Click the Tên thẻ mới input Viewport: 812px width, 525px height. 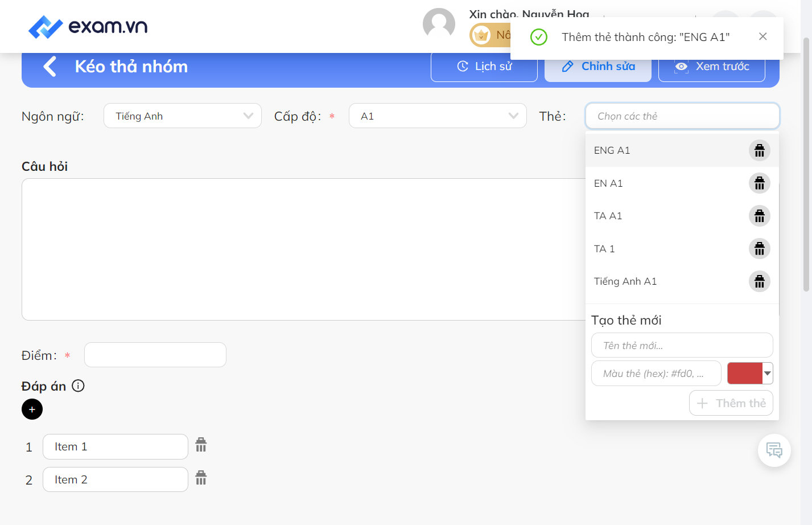click(x=682, y=345)
